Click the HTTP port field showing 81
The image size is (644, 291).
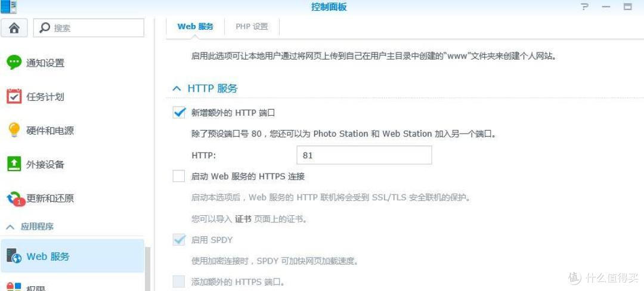(x=364, y=156)
